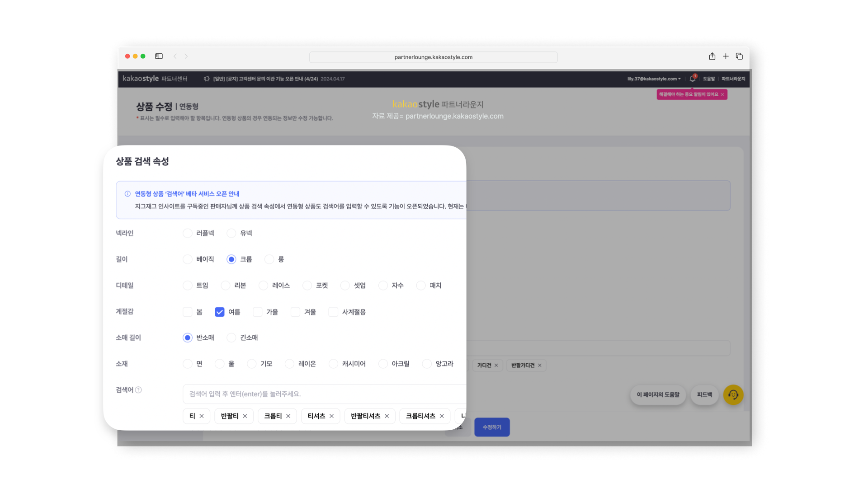Select the 베이직 length radio
The height and width of the screenshot is (488, 868).
(188, 259)
